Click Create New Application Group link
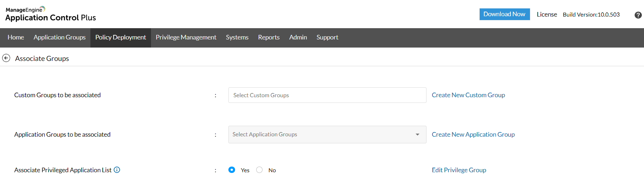 (x=473, y=135)
